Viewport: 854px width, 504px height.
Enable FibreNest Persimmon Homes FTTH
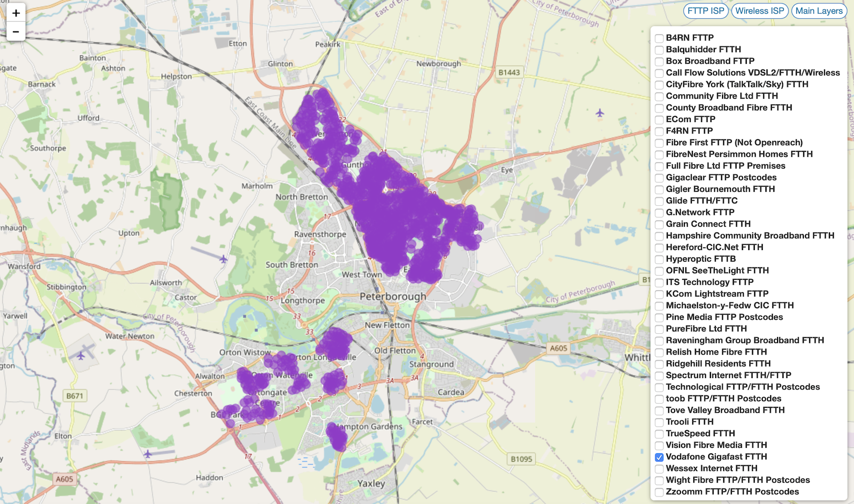coord(659,155)
